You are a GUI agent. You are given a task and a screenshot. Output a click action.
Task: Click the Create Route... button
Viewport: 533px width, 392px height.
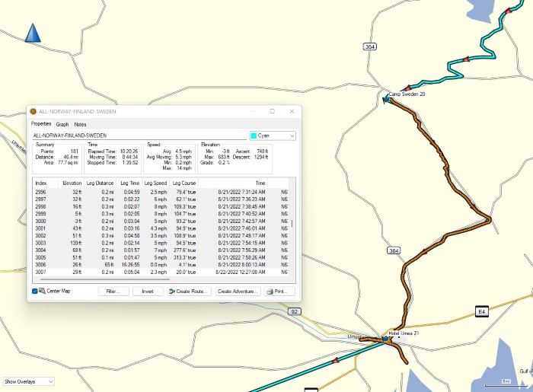190,291
